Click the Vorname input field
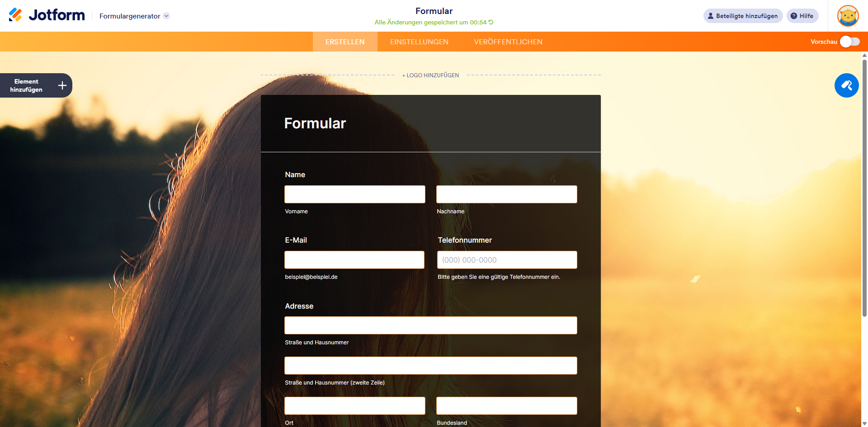The height and width of the screenshot is (427, 868). tap(355, 194)
